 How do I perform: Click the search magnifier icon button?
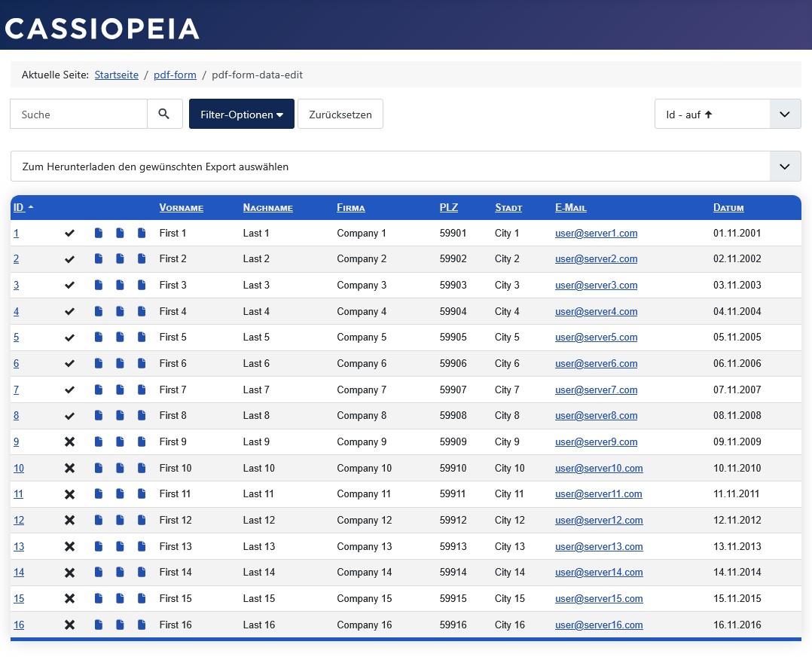coord(164,115)
